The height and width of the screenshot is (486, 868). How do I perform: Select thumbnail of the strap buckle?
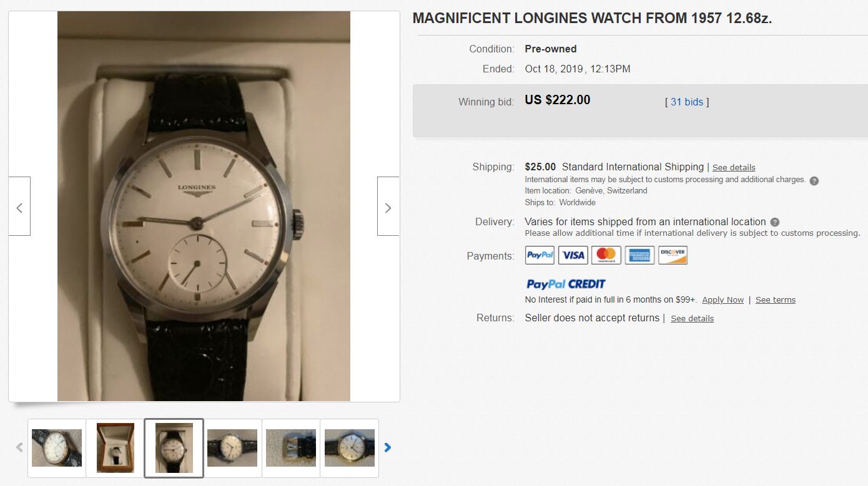[x=291, y=448]
